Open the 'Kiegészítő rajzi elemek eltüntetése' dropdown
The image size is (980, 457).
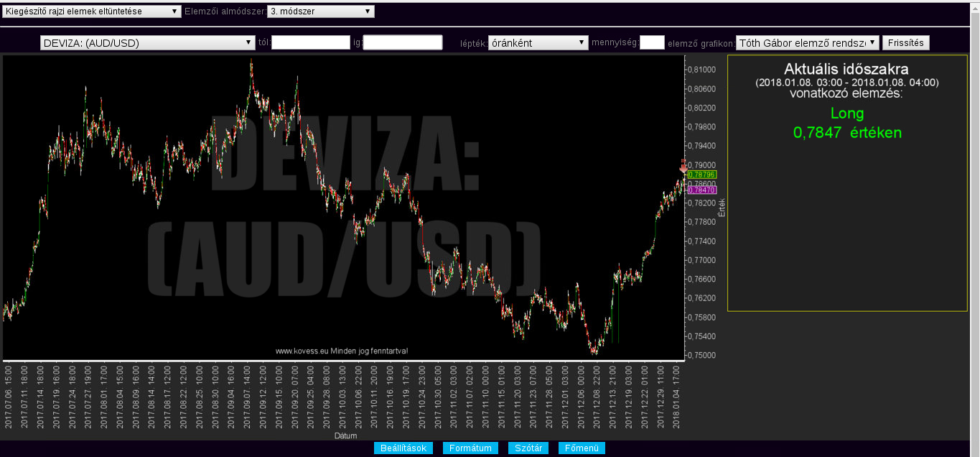point(92,11)
